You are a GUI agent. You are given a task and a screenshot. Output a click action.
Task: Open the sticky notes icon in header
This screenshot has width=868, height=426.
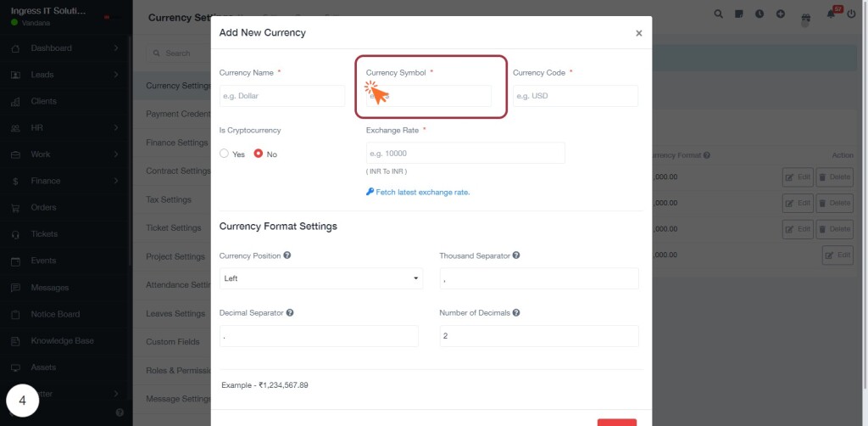pos(739,14)
